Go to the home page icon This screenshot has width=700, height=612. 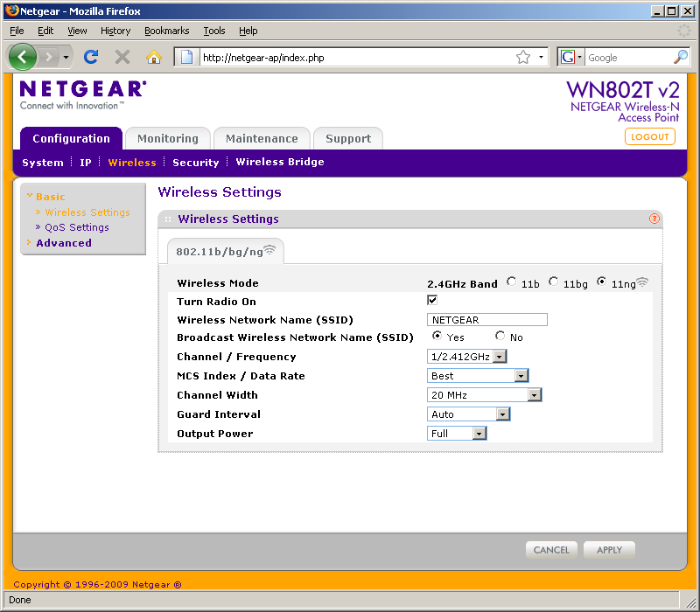[x=154, y=57]
